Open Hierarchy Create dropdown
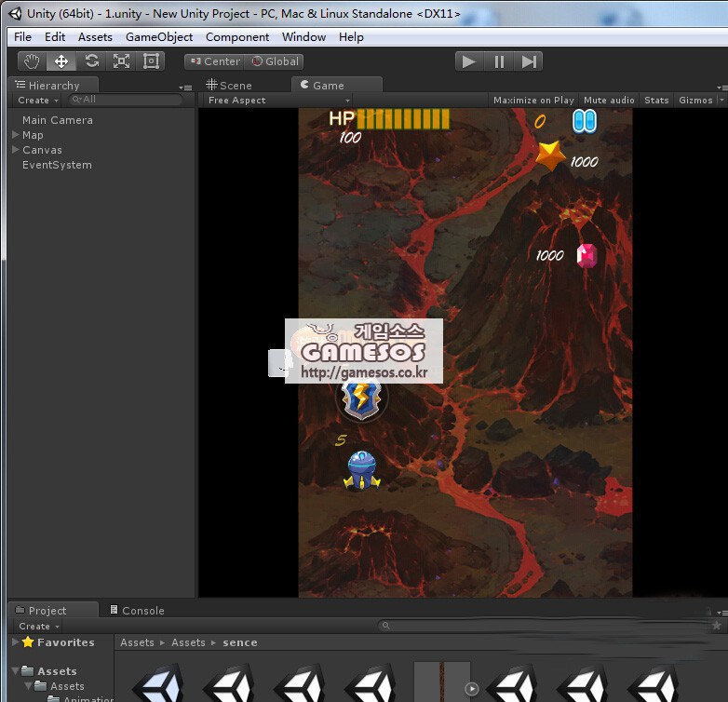728x702 pixels. (x=38, y=101)
